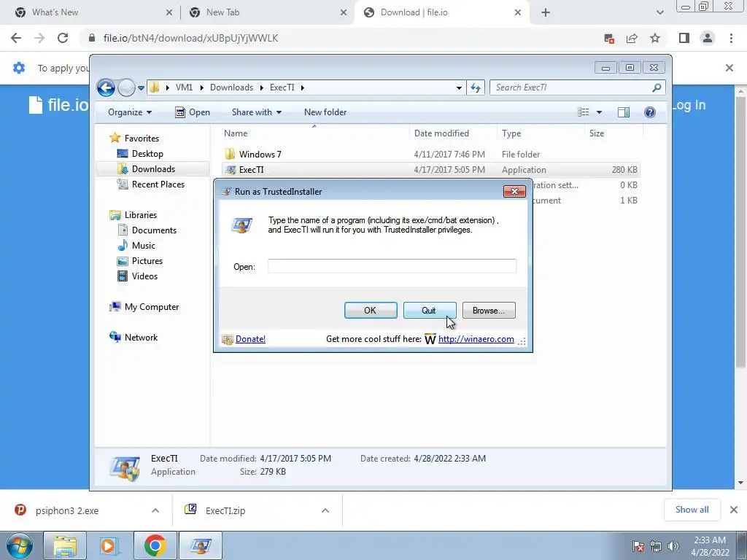Viewport: 747px width, 560px height.
Task: Click OK in Run as TrustedInstaller dialog
Action: click(x=371, y=311)
